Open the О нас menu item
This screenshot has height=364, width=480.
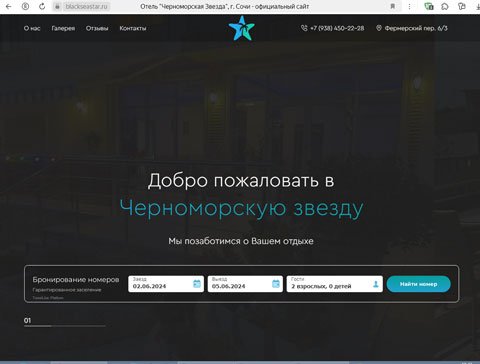pos(32,28)
